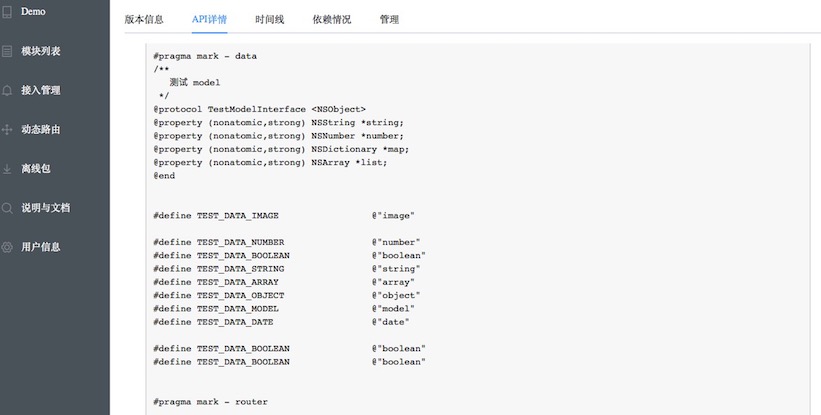
Task: Select 接入管理 text in the sidebar menu
Action: tap(41, 90)
